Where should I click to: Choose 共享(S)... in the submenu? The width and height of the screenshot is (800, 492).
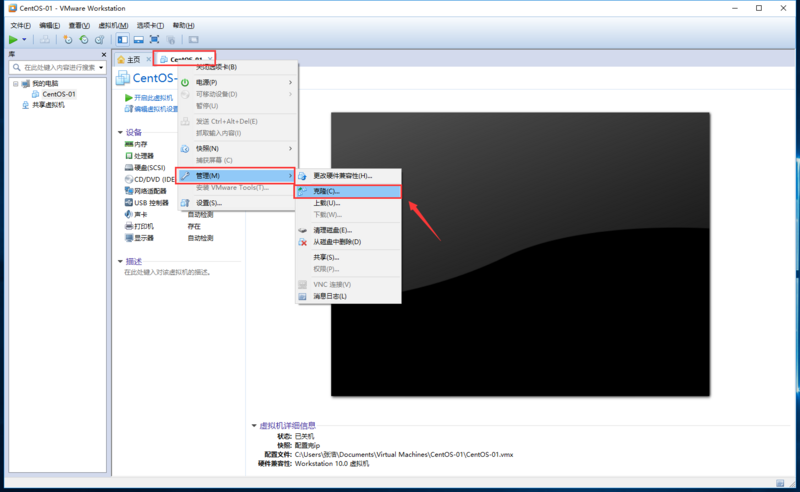point(348,257)
